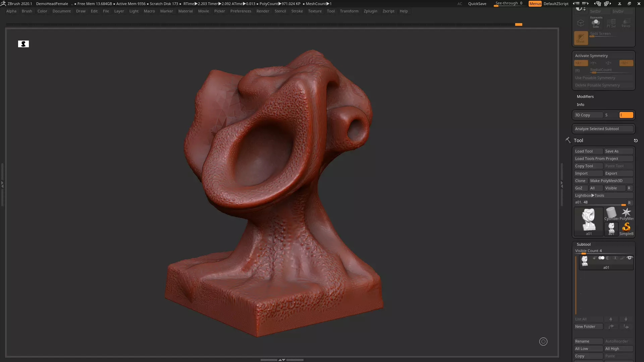Image resolution: width=644 pixels, height=362 pixels.
Task: Open the Zplugin menu
Action: [x=370, y=11]
